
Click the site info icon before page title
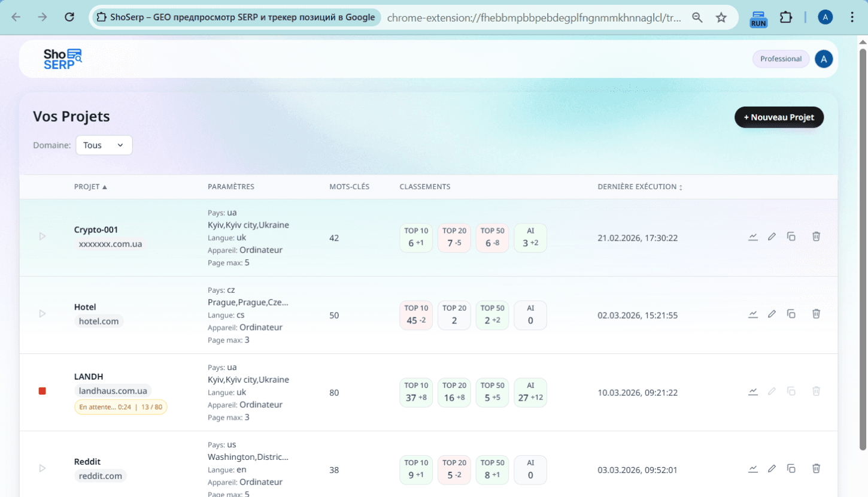tap(101, 17)
